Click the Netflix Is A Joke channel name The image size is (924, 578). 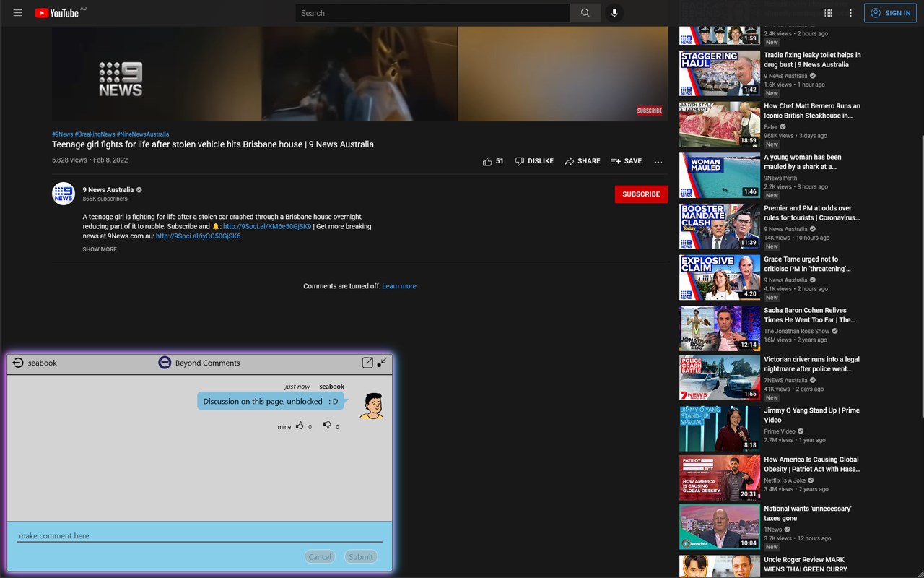point(785,480)
